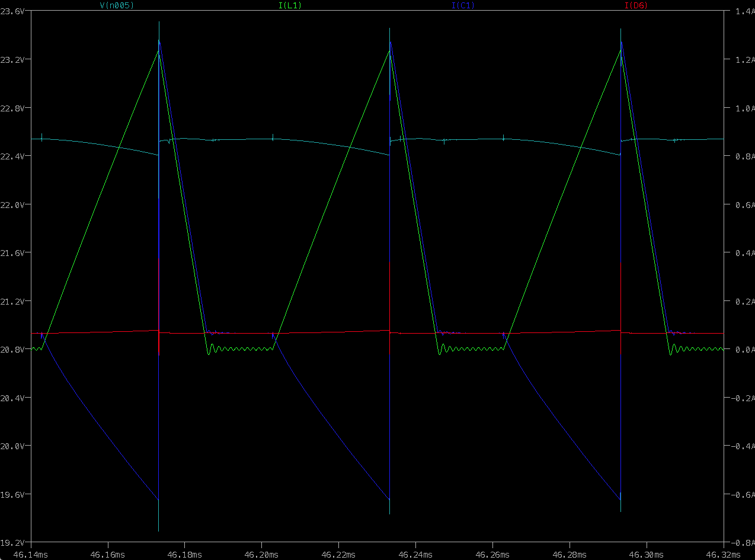Click the 20.0V left axis label
Screen dimensions: 755x560
point(12,446)
